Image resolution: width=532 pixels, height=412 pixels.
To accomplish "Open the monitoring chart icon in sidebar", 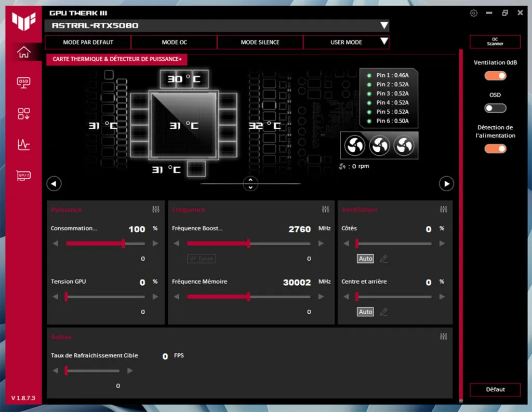I will [23, 144].
